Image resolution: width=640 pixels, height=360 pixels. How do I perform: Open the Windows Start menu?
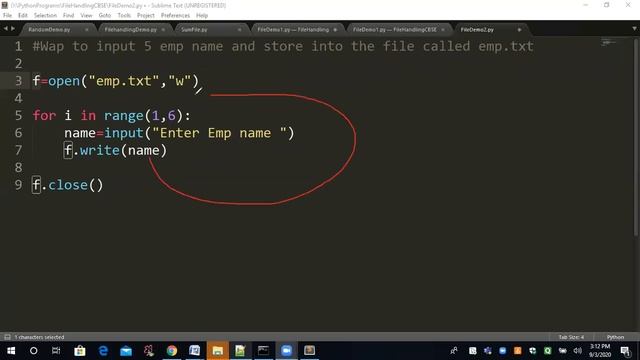[11, 351]
